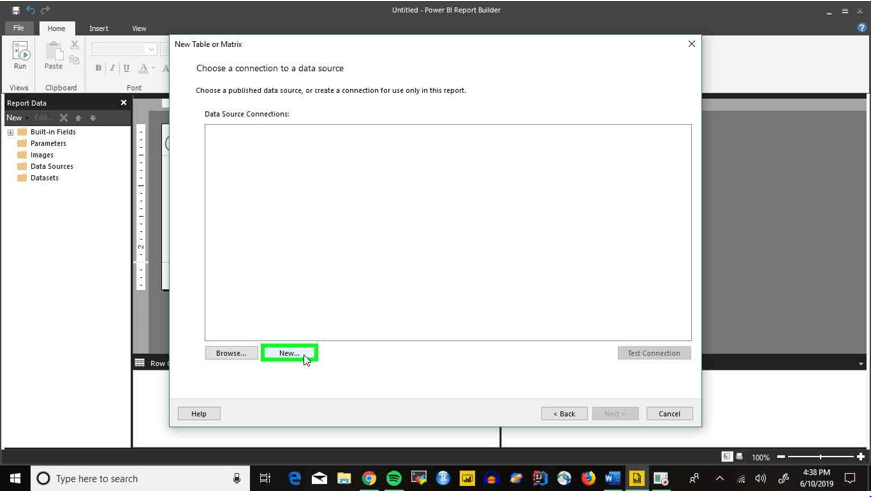872x497 pixels.
Task: Open File Explorer from taskbar
Action: (344, 478)
